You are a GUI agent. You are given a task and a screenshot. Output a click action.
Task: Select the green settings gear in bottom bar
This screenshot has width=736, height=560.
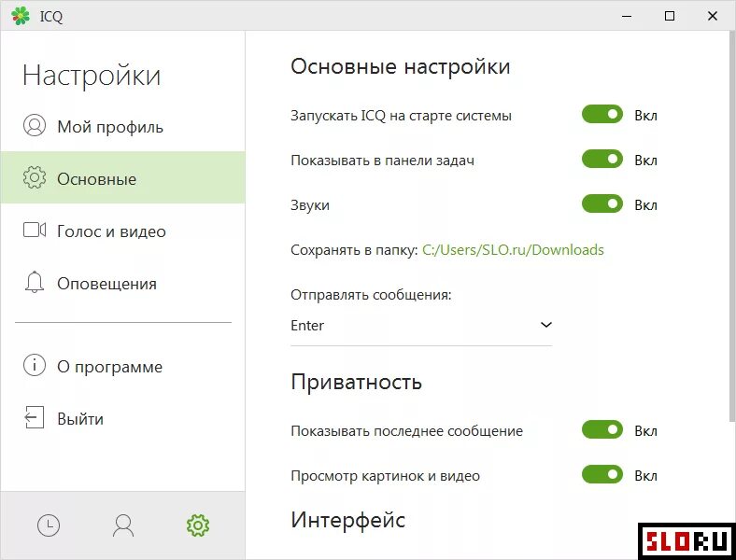coord(198,525)
